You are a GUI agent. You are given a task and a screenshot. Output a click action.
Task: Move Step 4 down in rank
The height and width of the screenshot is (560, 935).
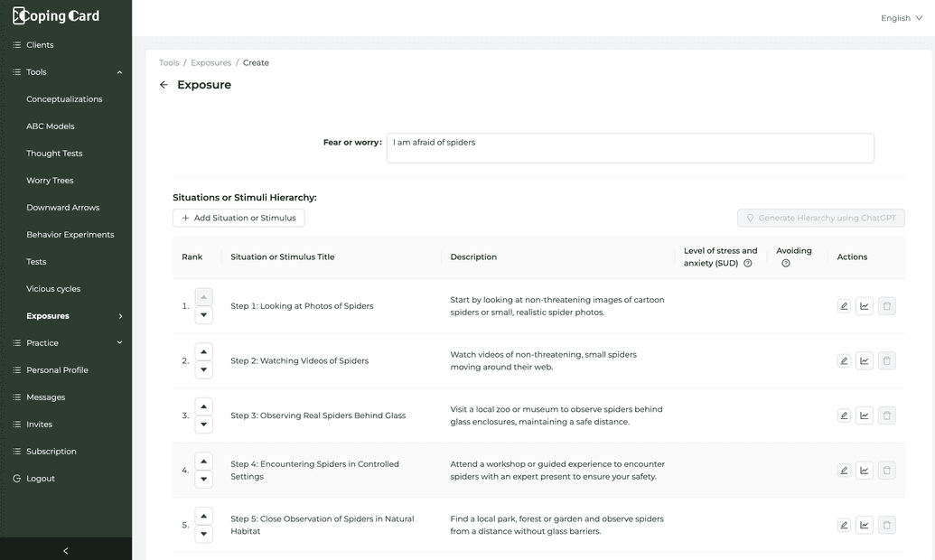coord(204,480)
